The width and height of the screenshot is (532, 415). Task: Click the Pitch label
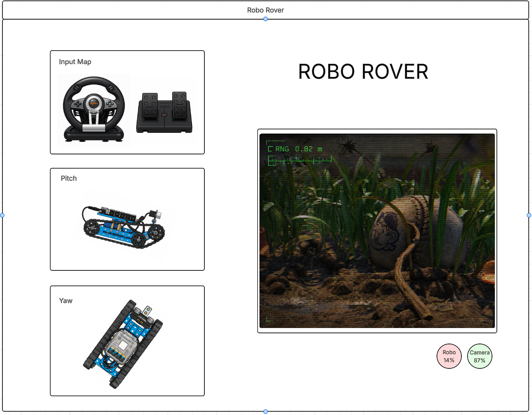(69, 178)
